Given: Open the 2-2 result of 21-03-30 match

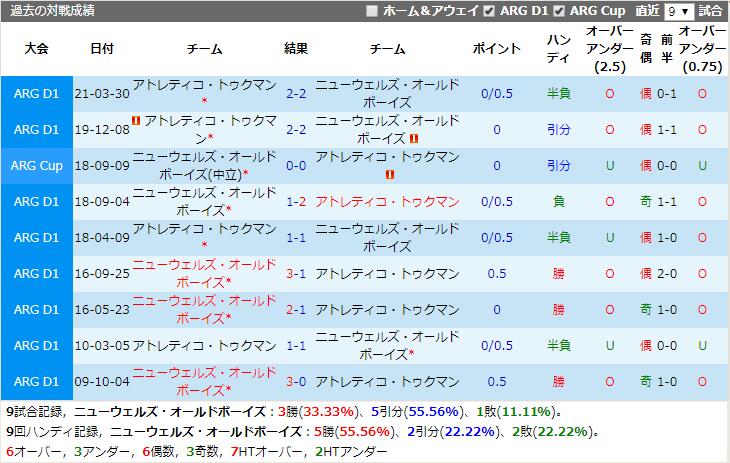Looking at the screenshot, I should [x=296, y=94].
